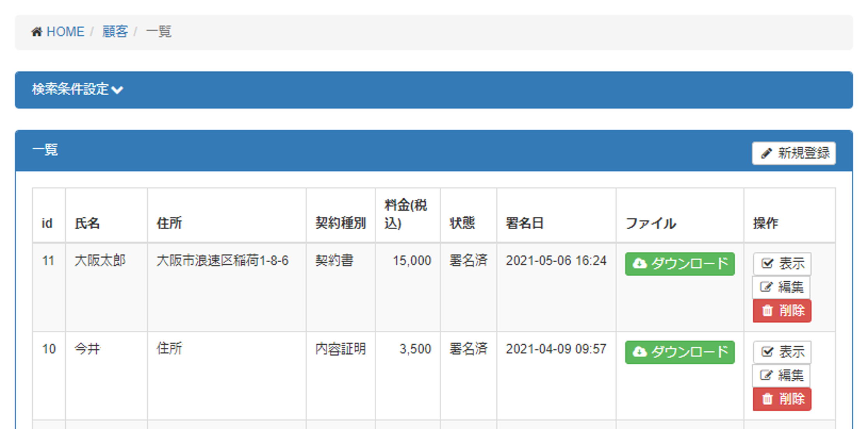Click trash icon to delete 今井
Viewport: 868px width, 429px height.
pyautogui.click(x=767, y=399)
